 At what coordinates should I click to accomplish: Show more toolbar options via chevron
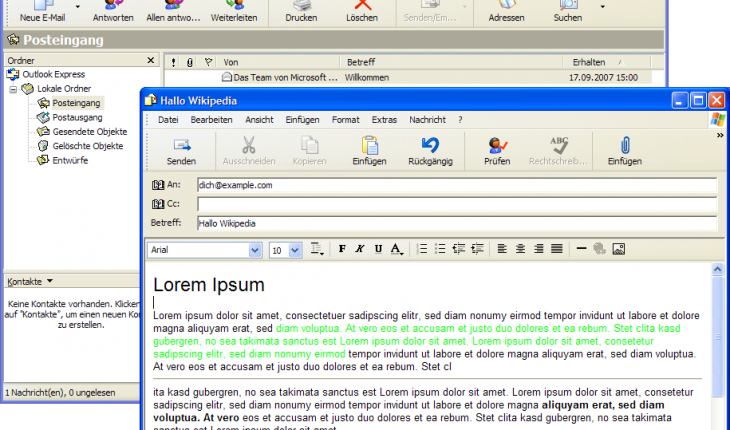(720, 135)
